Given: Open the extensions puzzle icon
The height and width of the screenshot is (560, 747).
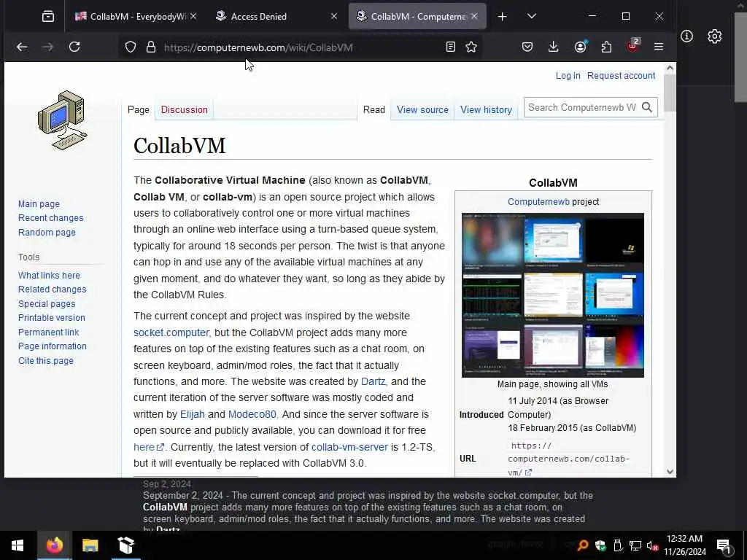Looking at the screenshot, I should coord(606,47).
